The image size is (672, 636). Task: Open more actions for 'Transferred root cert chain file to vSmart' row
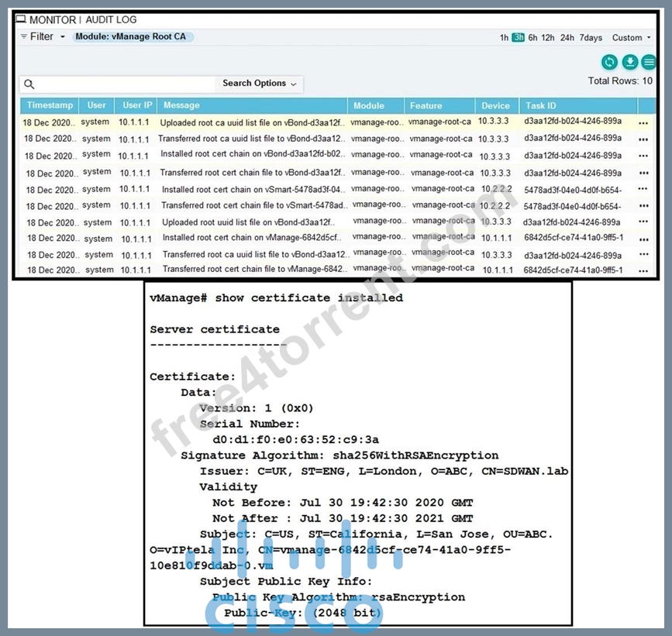pyautogui.click(x=643, y=206)
